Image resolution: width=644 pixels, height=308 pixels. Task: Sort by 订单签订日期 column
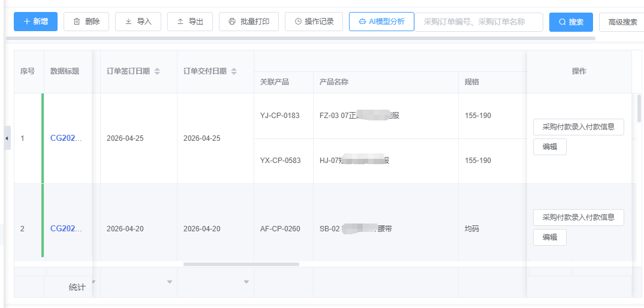coord(157,71)
